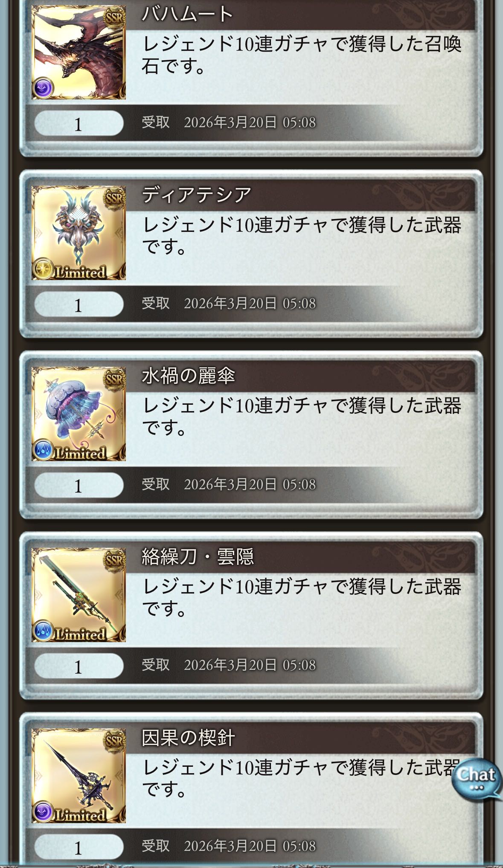The height and width of the screenshot is (868, 503).
Task: Click the water element icon on 絡繰刀・雲隠
Action: coord(43,631)
